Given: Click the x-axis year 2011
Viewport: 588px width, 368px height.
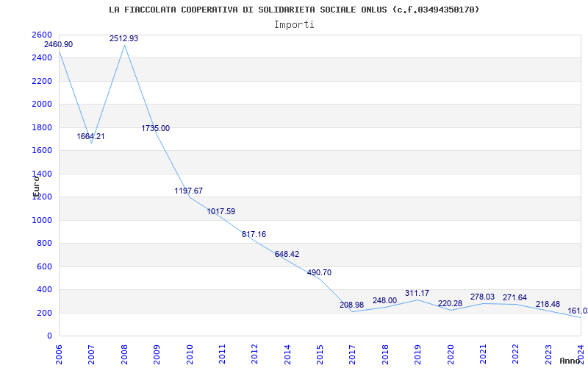Looking at the screenshot, I should click(x=222, y=355).
